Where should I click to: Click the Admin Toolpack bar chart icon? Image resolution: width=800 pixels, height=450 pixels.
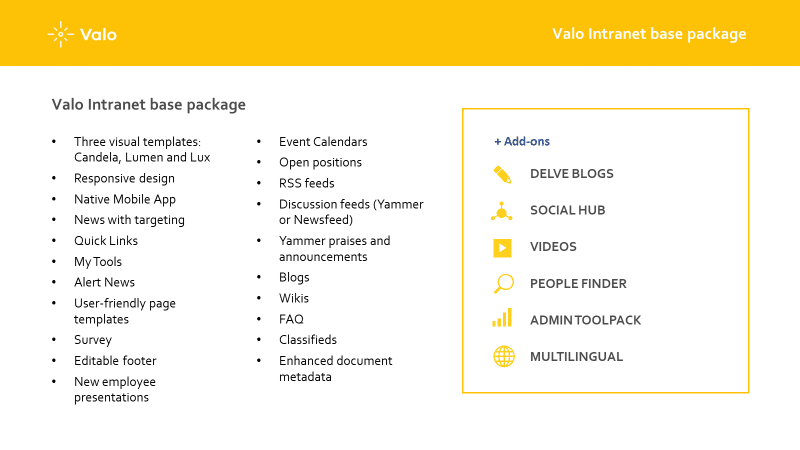(x=502, y=318)
